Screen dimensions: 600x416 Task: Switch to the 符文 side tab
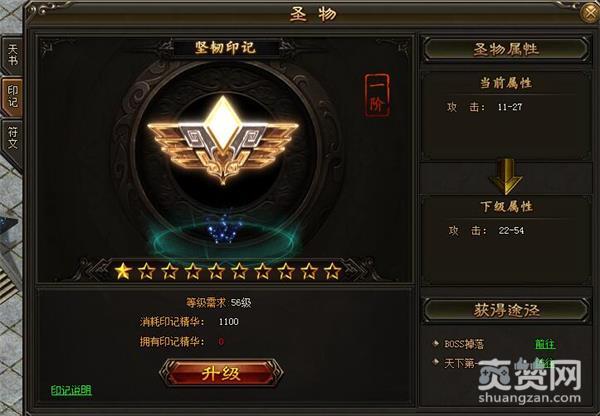[x=13, y=138]
